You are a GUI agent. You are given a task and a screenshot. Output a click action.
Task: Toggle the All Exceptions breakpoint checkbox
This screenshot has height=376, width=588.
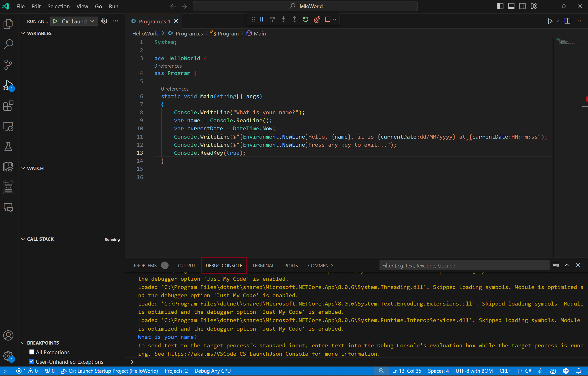(32, 352)
